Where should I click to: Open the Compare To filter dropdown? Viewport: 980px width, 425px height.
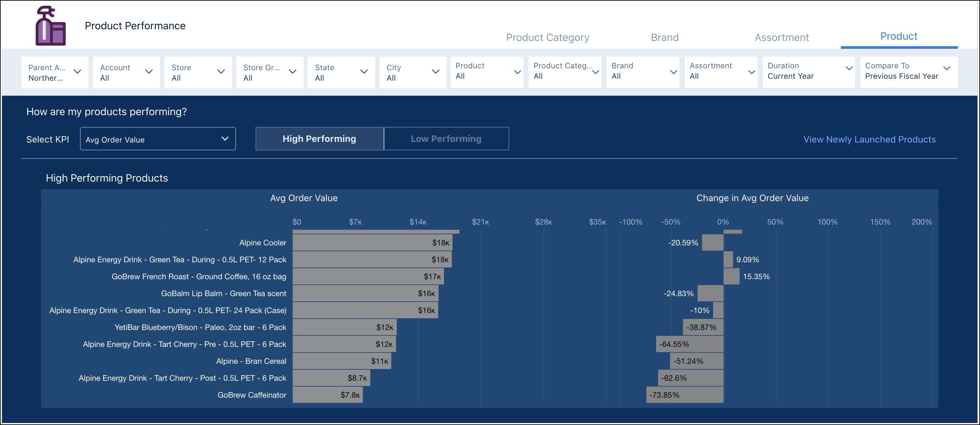[x=948, y=71]
